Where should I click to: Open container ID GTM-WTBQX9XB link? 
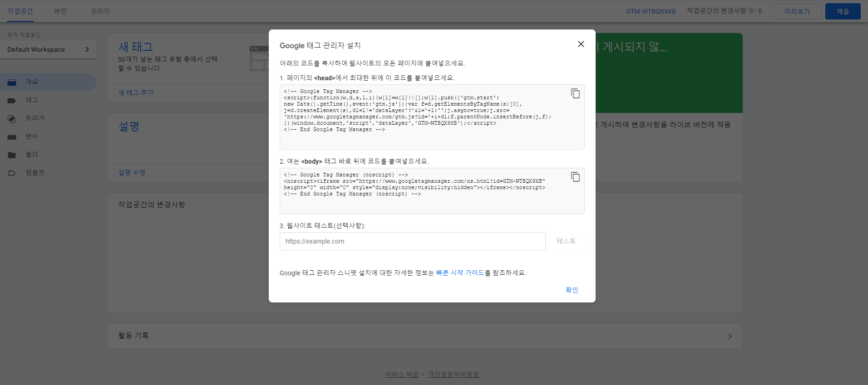651,11
